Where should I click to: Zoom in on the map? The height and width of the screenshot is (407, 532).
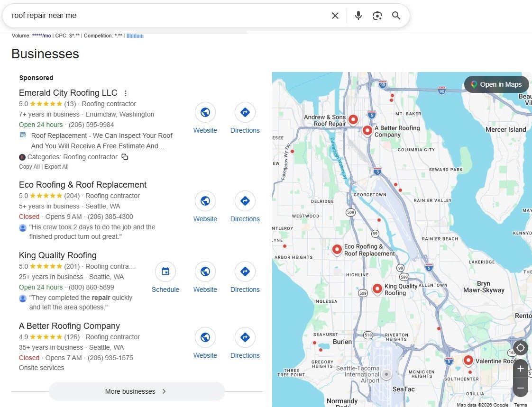(x=521, y=369)
